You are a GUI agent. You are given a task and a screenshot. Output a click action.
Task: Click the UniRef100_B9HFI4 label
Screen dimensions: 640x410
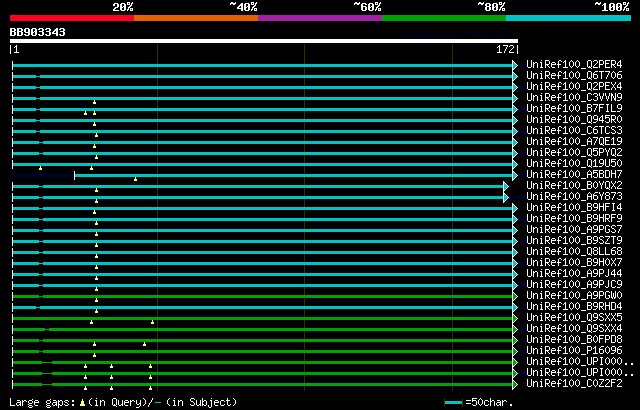pyautogui.click(x=574, y=208)
